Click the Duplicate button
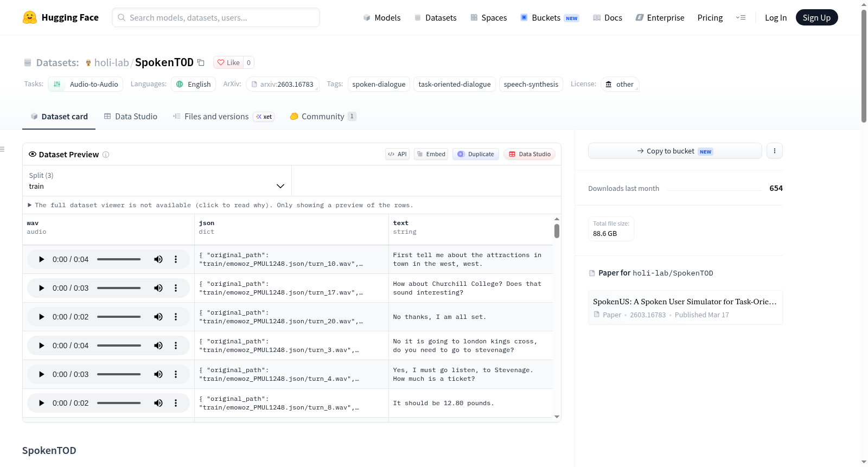This screenshot has width=868, height=467. coord(476,154)
